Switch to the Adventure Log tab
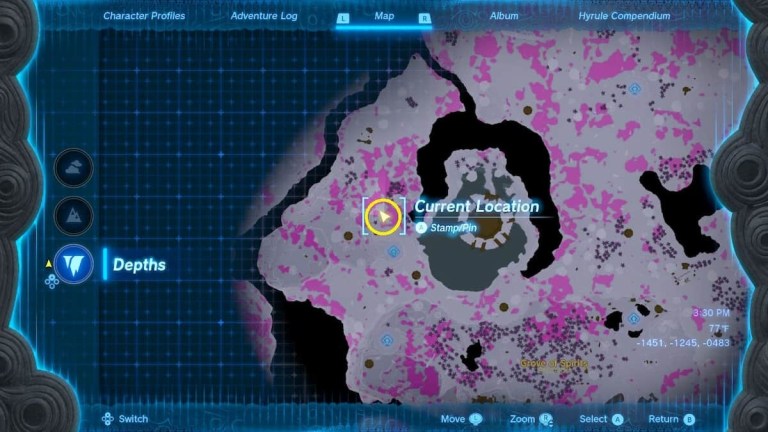 click(x=262, y=16)
